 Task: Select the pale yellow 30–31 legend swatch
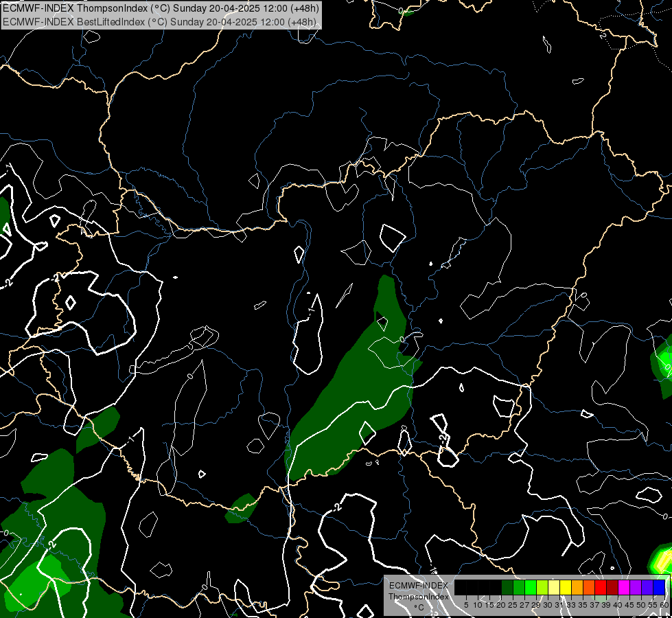pyautogui.click(x=554, y=587)
